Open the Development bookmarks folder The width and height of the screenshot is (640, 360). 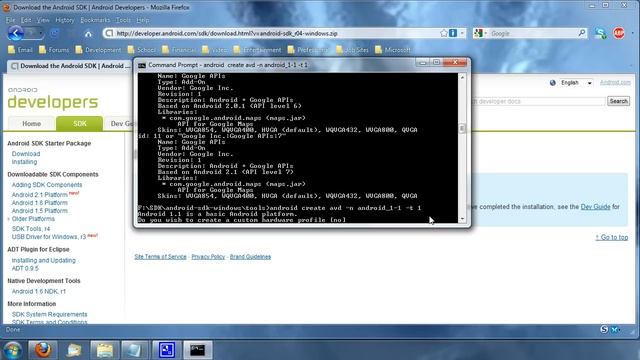click(98, 50)
